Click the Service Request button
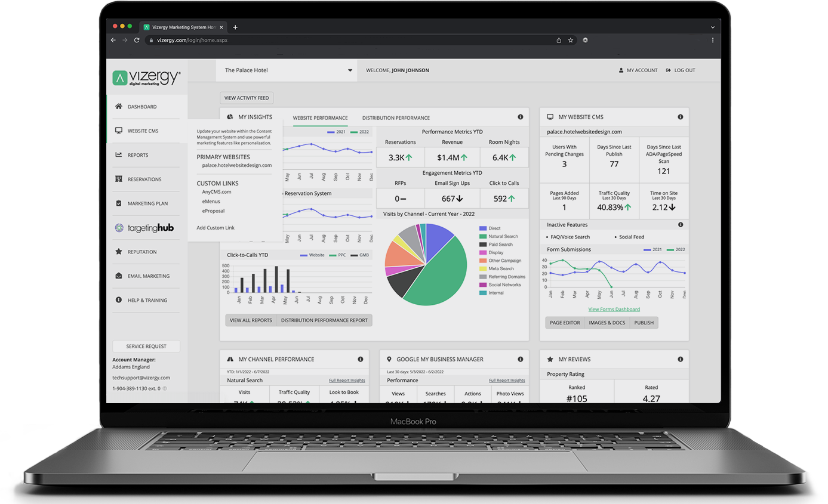Viewport: 828px width, 504px height. click(x=146, y=347)
